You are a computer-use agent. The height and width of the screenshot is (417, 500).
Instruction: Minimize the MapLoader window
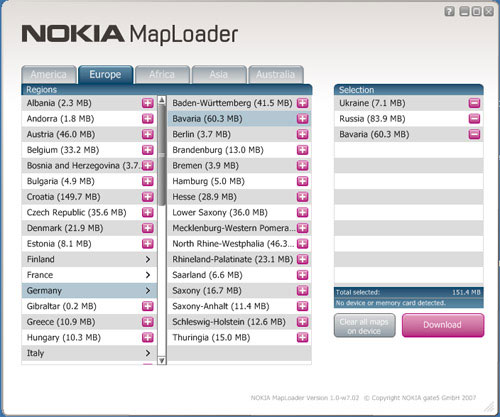point(464,11)
